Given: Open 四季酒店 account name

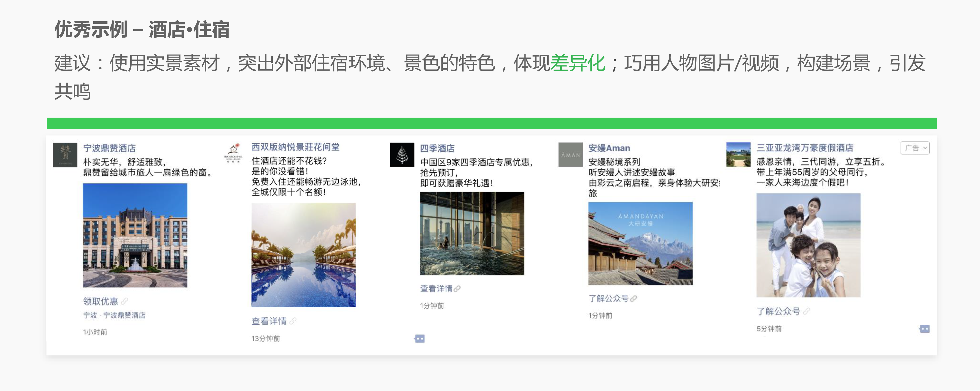Looking at the screenshot, I should [437, 148].
